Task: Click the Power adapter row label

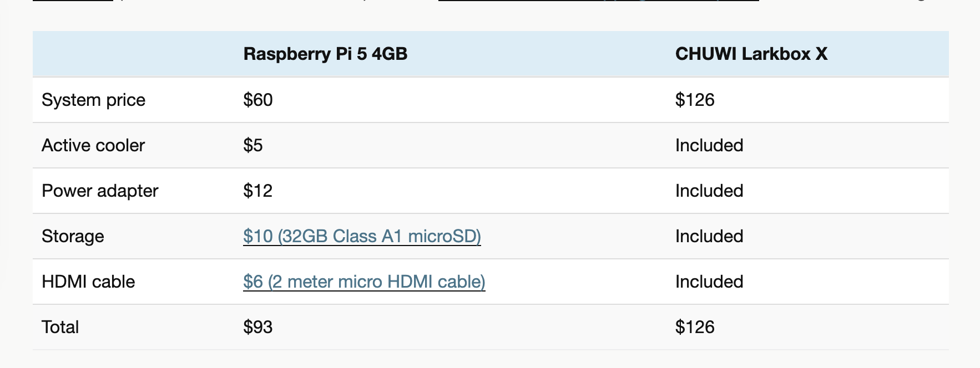Action: point(100,191)
